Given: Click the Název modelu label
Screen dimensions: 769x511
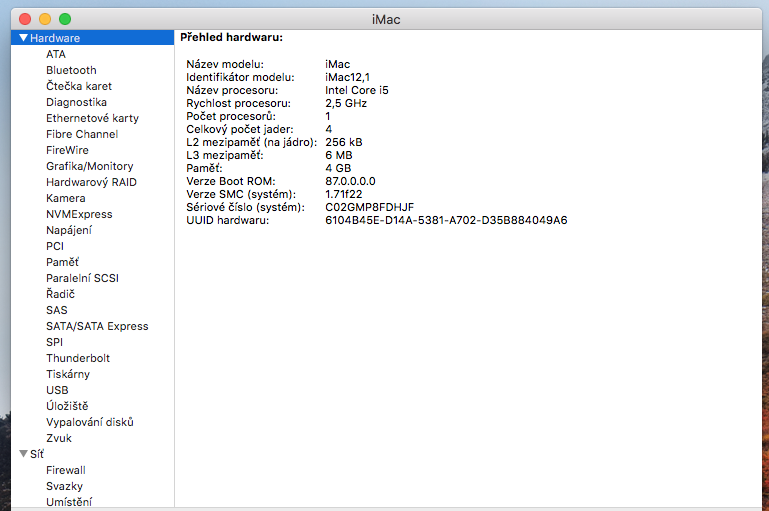Looking at the screenshot, I should pos(225,64).
